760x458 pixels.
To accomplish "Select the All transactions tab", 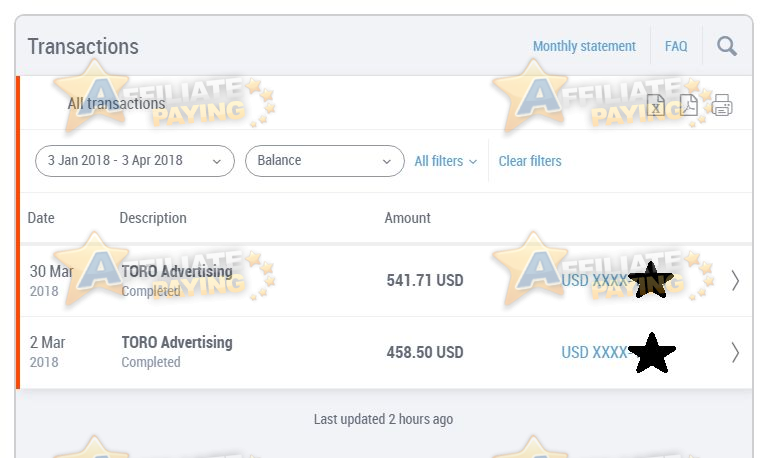I will 116,103.
